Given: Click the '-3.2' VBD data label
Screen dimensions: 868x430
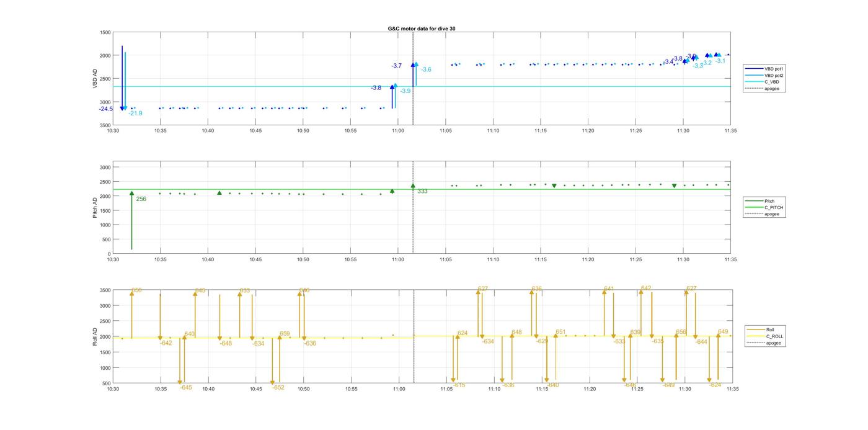Looking at the screenshot, I should [706, 63].
